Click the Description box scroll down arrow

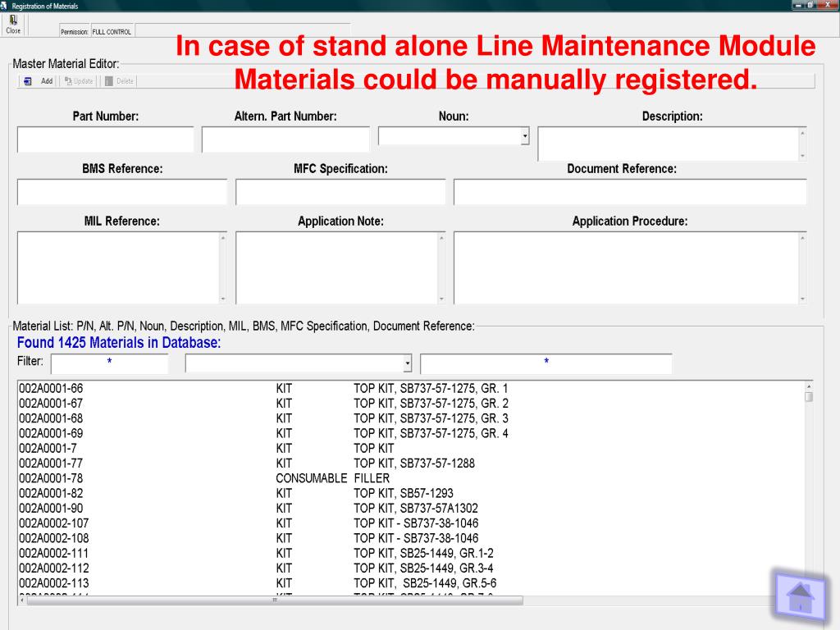[802, 156]
